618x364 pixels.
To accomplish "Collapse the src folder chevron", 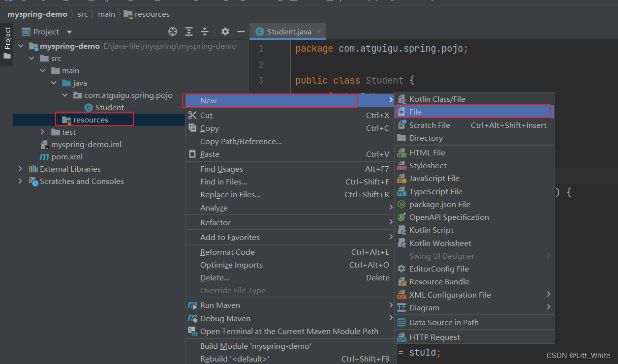I will point(32,59).
